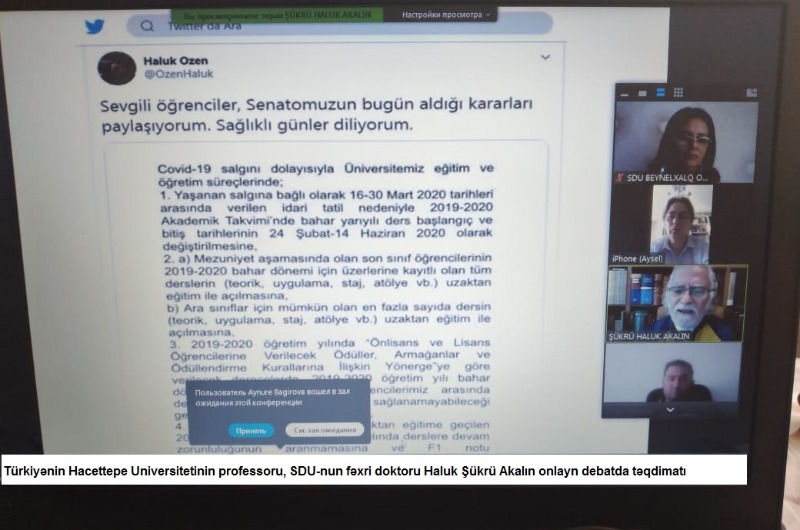Viewport: 800px width, 530px height.
Task: Expand the tweet options chevron
Action: (x=545, y=58)
